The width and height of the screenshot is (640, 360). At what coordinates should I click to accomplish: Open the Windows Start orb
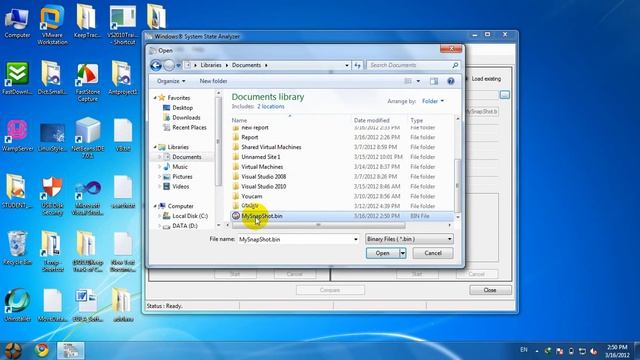click(x=13, y=350)
